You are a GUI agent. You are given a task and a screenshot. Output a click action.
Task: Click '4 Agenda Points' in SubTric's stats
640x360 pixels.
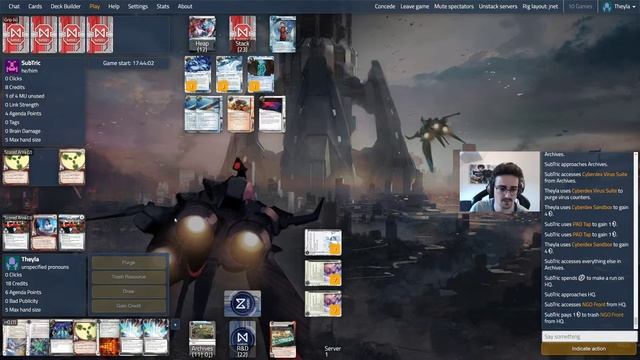(23, 113)
